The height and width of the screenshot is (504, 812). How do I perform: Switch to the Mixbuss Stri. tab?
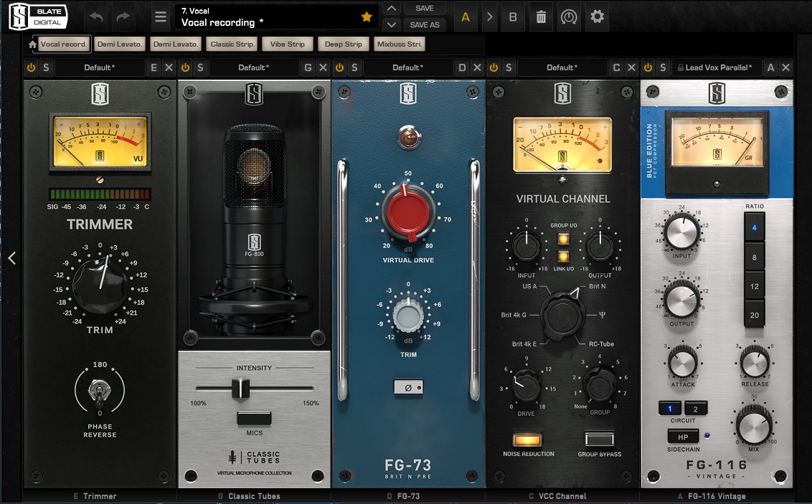[400, 44]
